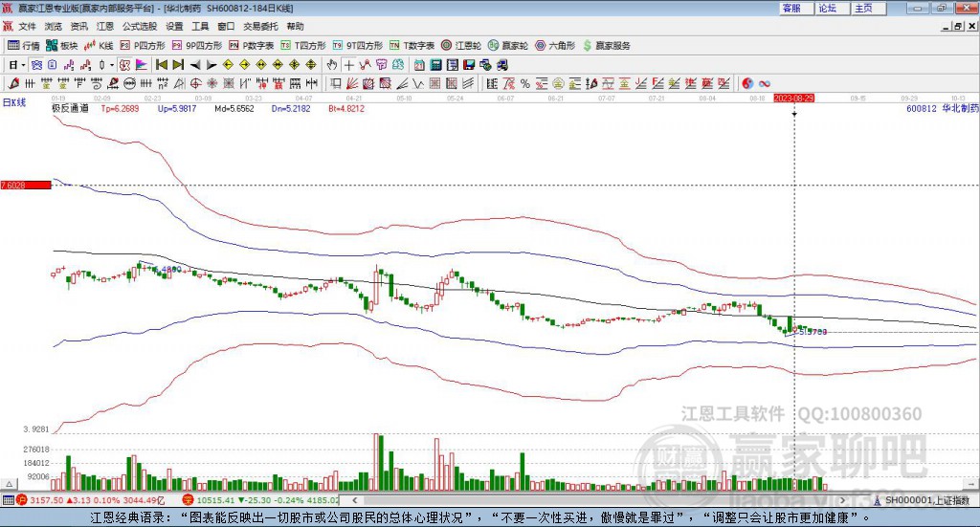Open the 赢家轮 wheel tool
Image resolution: width=980 pixels, height=527 pixels.
[508, 46]
